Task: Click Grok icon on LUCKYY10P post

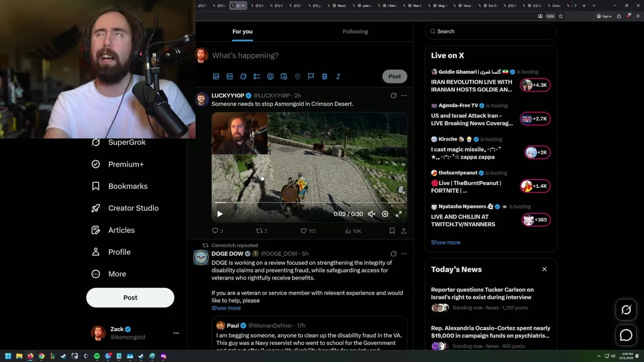Action: click(x=393, y=96)
